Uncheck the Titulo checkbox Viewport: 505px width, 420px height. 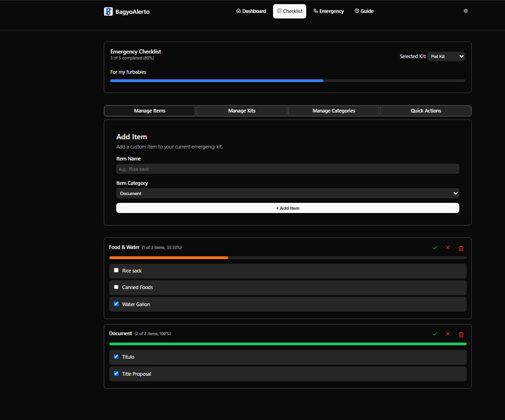tap(116, 356)
